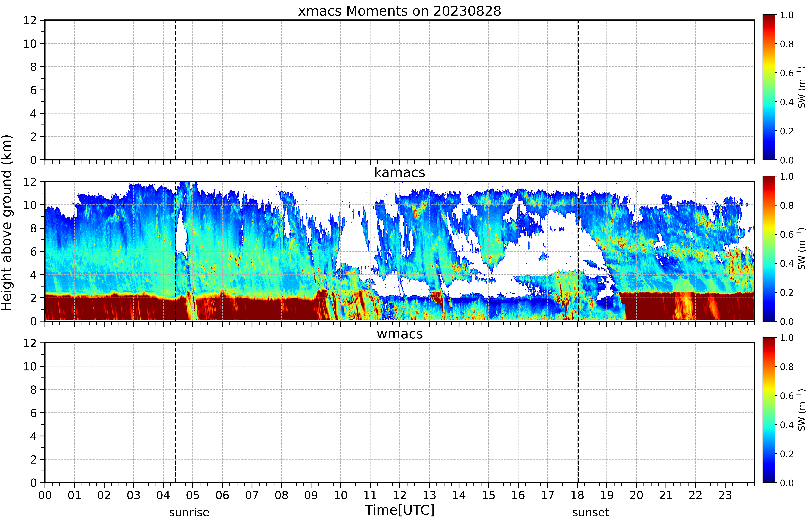Click the sunset dashed line in kamacs panel
812x524 pixels.
(579, 251)
